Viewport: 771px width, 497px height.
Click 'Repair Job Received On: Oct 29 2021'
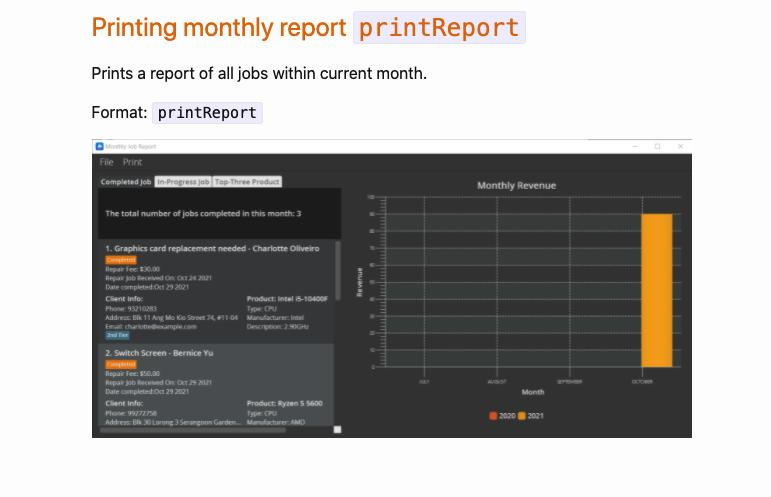point(158,382)
